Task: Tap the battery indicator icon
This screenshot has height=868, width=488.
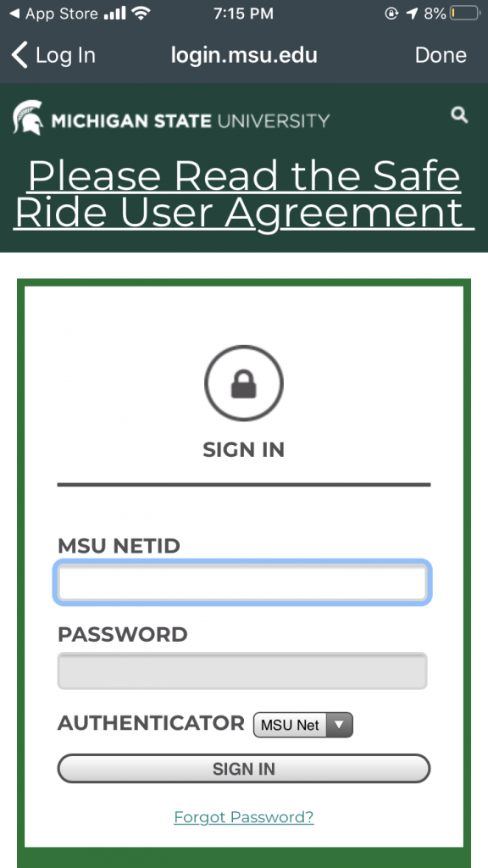Action: [x=463, y=13]
